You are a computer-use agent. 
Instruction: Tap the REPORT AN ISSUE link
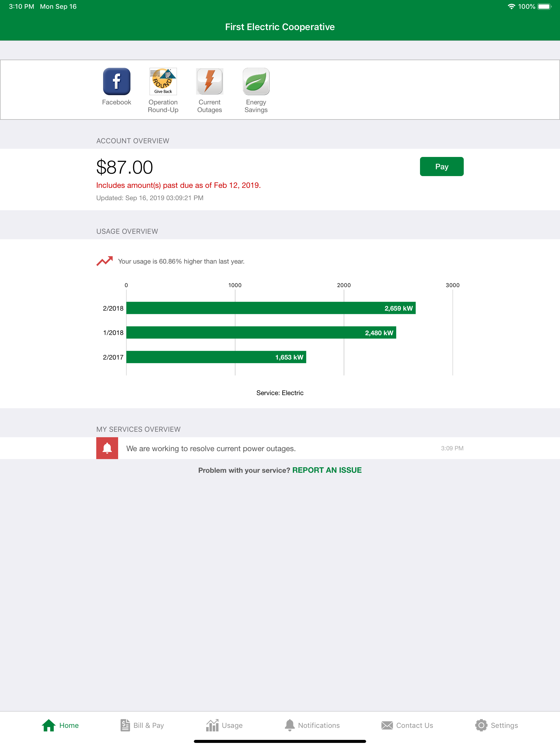coord(326,470)
